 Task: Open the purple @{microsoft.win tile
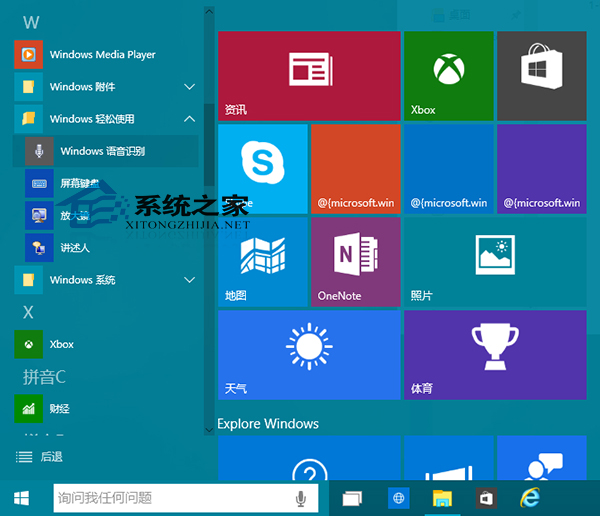click(542, 169)
